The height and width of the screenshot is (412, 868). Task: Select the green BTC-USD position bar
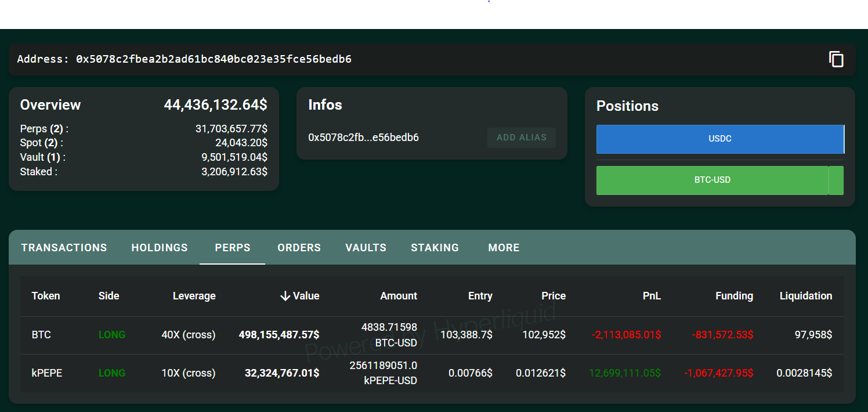click(713, 180)
